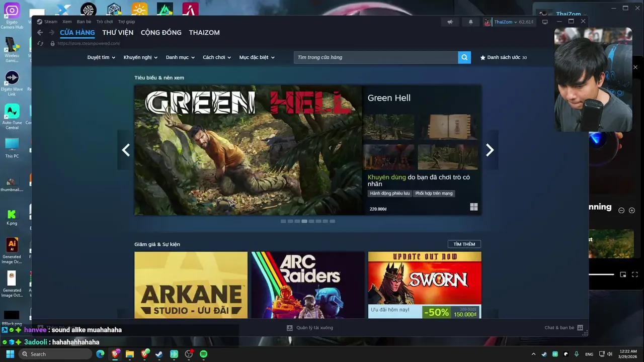The height and width of the screenshot is (362, 644).
Task: Click the ThaiZom profile avatar in Steam
Action: pos(488,22)
